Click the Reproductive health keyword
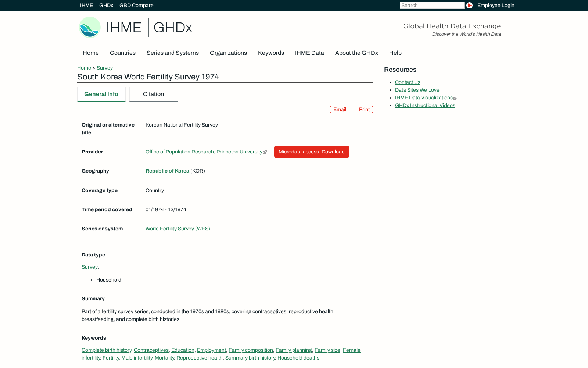The image size is (588, 368). pyautogui.click(x=200, y=358)
